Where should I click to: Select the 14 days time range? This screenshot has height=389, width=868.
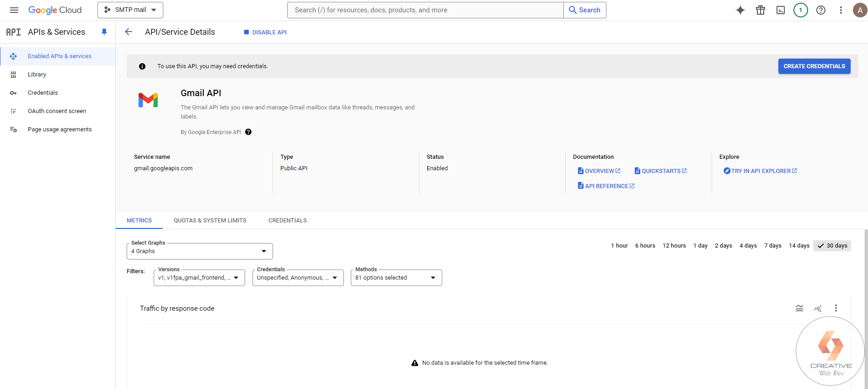coord(799,246)
